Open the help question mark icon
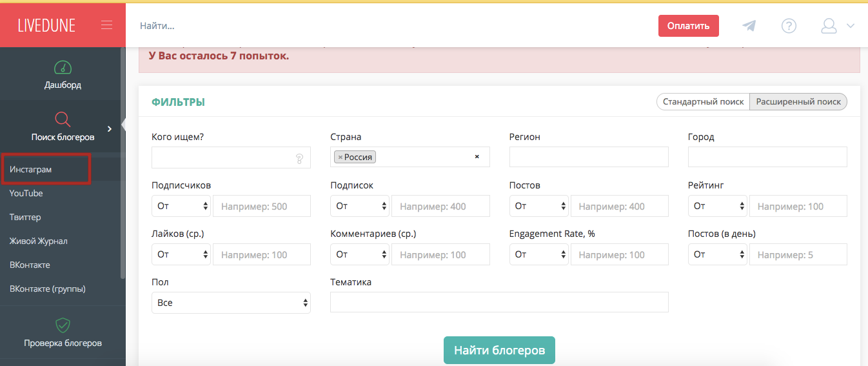The width and height of the screenshot is (868, 366). [789, 26]
